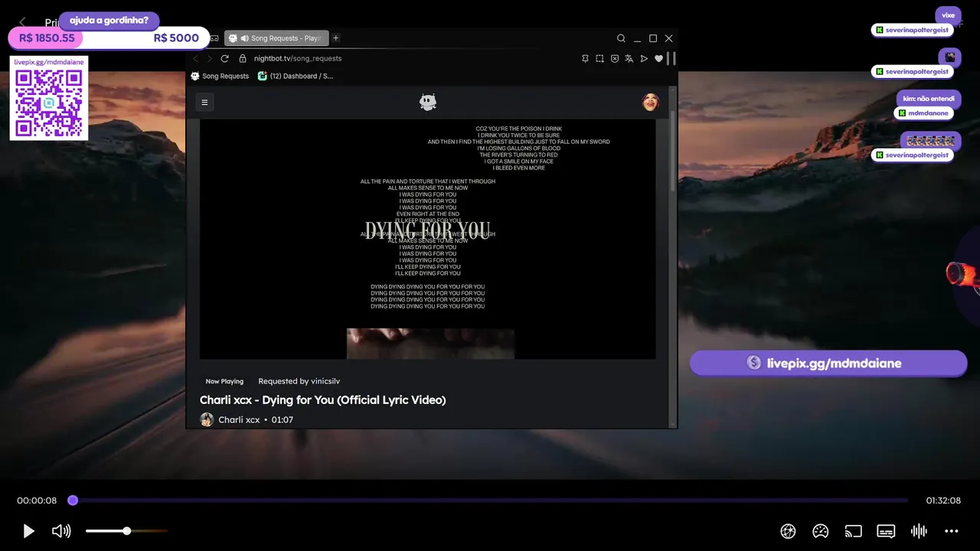Click the gamepad icon beside the browser tab
980x551 pixels.
[214, 38]
